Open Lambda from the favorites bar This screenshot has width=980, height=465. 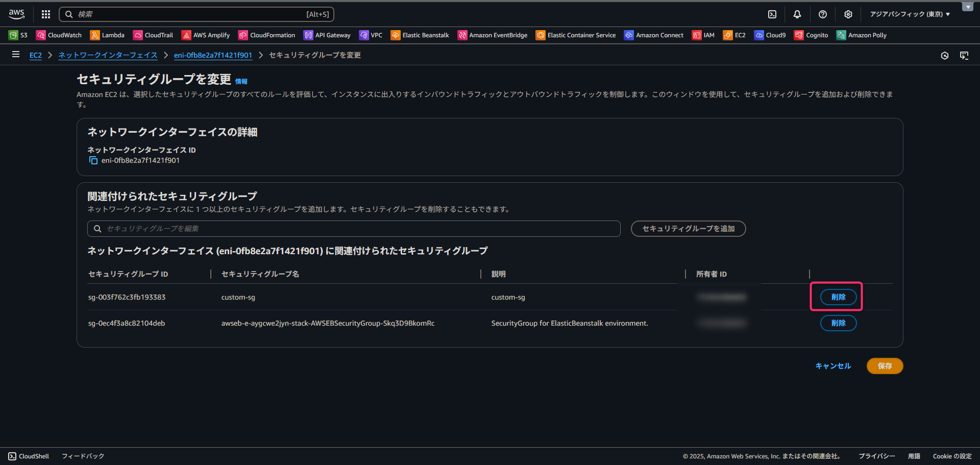(107, 35)
